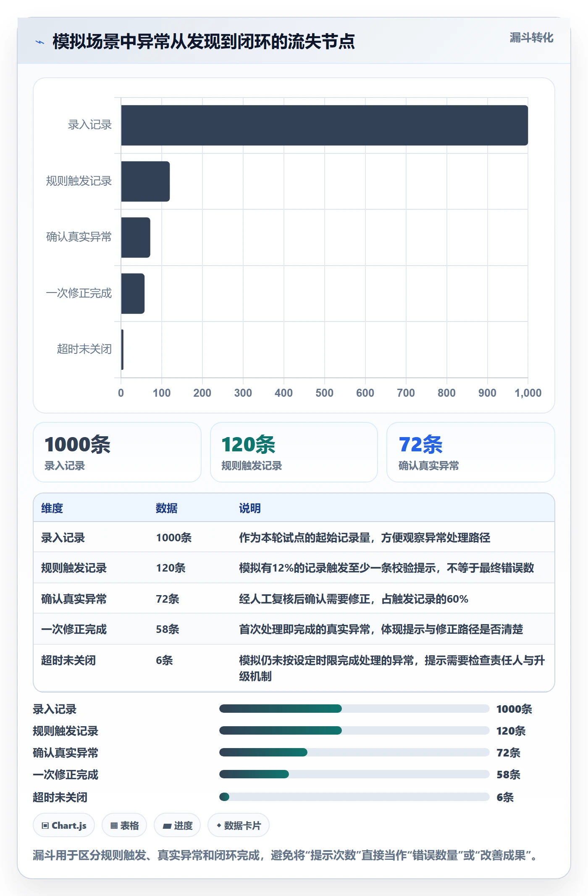Viewport: 588px width, 896px height.
Task: Click the 120条 table cell
Action: coord(171,568)
